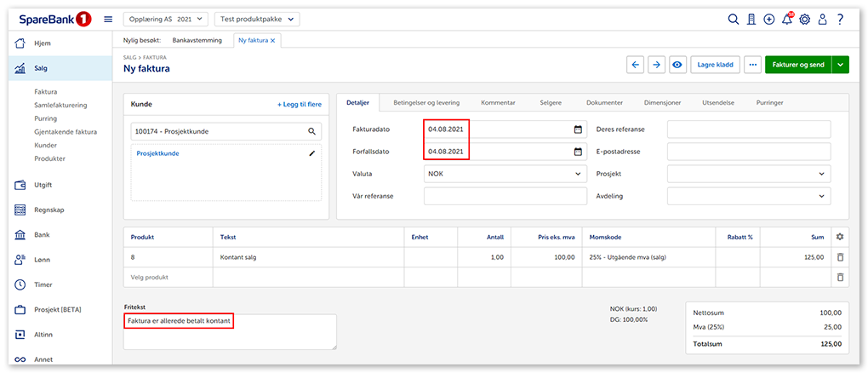This screenshot has height=373, width=868.
Task: Open the Fakturer og send arrow menu
Action: click(x=841, y=65)
